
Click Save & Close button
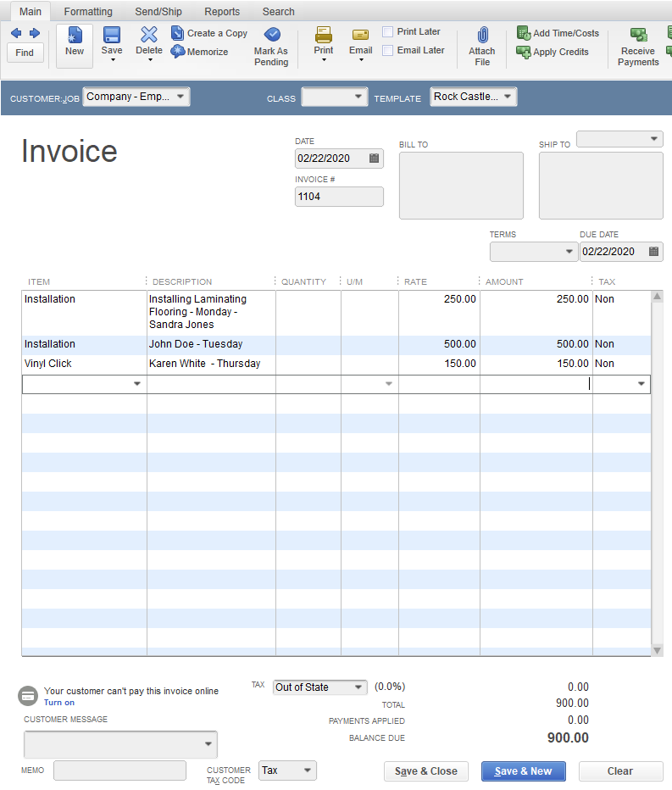[426, 771]
